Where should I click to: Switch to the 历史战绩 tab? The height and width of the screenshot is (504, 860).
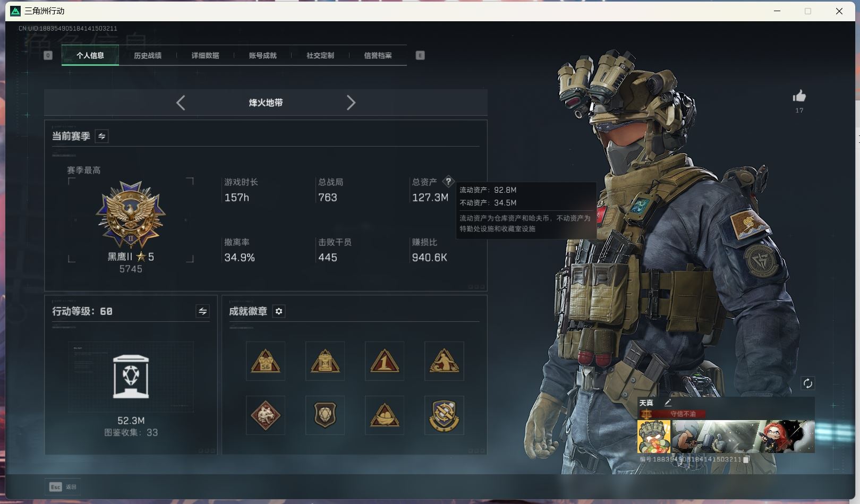(x=148, y=55)
